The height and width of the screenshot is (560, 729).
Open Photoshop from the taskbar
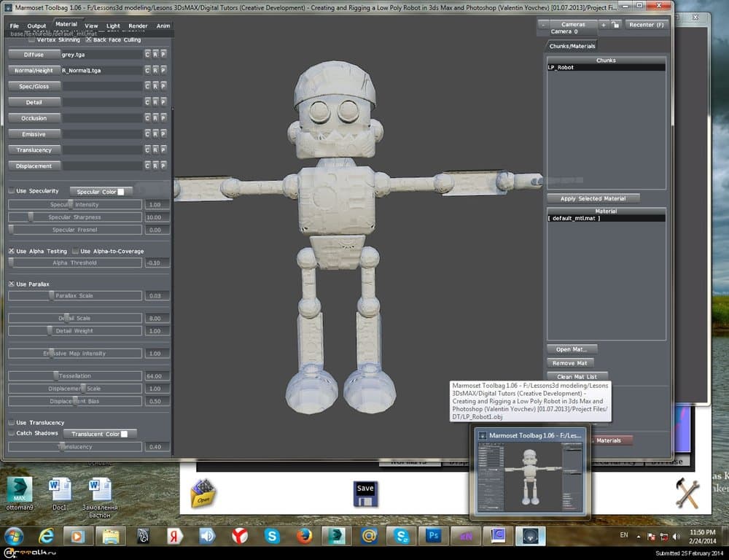click(434, 536)
